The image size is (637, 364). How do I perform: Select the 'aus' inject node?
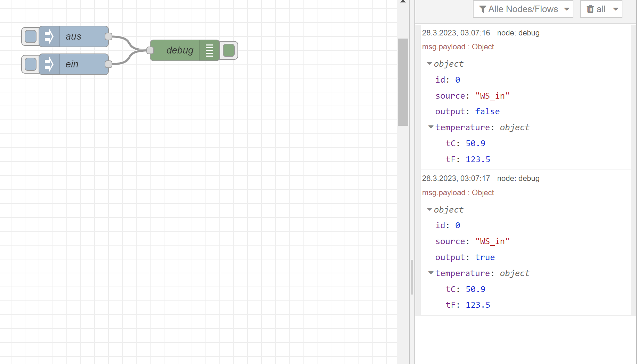74,36
